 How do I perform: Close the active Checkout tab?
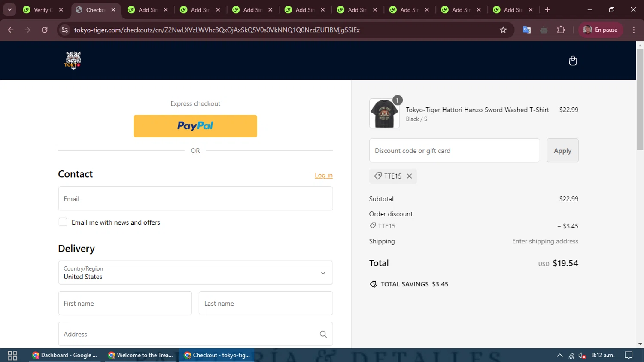tap(113, 9)
